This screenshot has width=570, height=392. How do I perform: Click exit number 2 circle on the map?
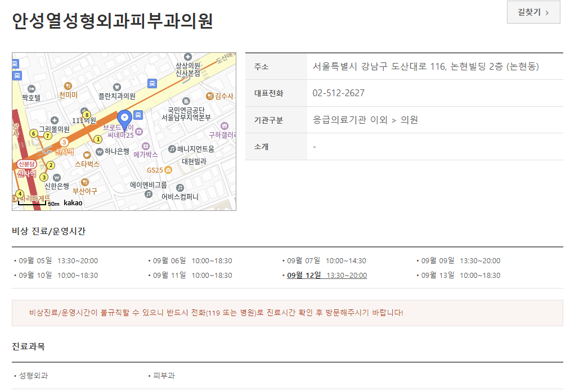point(51,165)
